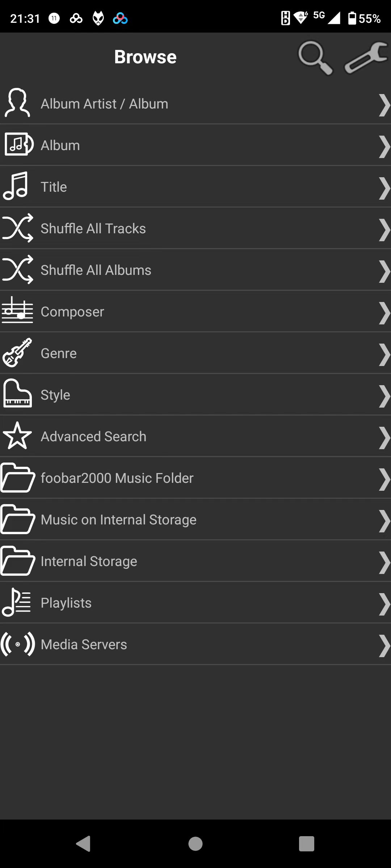Image resolution: width=391 pixels, height=868 pixels.
Task: Open Music on Internal Storage entry
Action: pyautogui.click(x=195, y=519)
